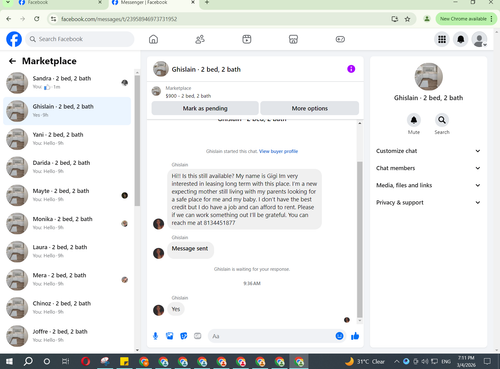This screenshot has height=369, width=500.
Task: Click Mark as pending button
Action: 205,108
